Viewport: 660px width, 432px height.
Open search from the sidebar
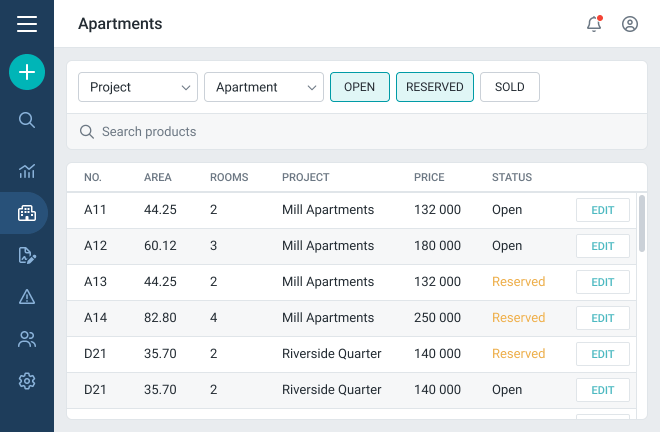click(x=27, y=120)
